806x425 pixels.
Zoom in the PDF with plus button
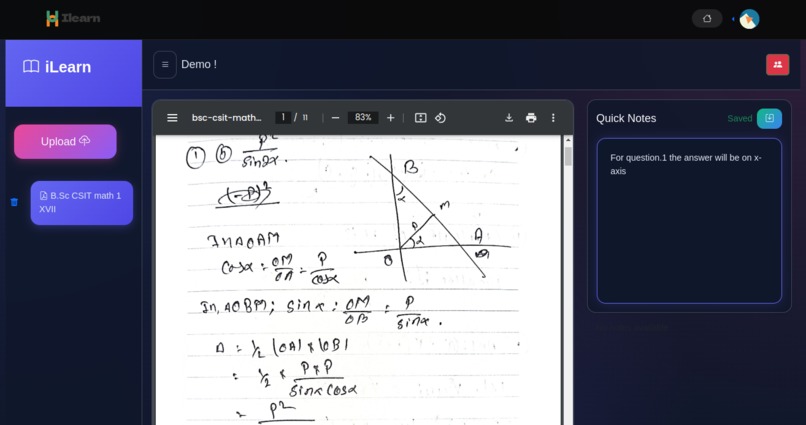(x=391, y=118)
